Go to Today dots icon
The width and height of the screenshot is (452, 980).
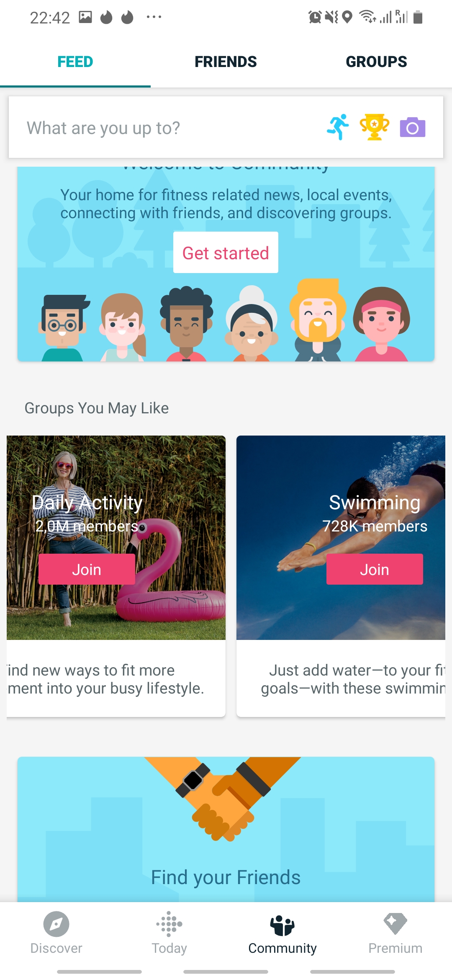point(169,924)
